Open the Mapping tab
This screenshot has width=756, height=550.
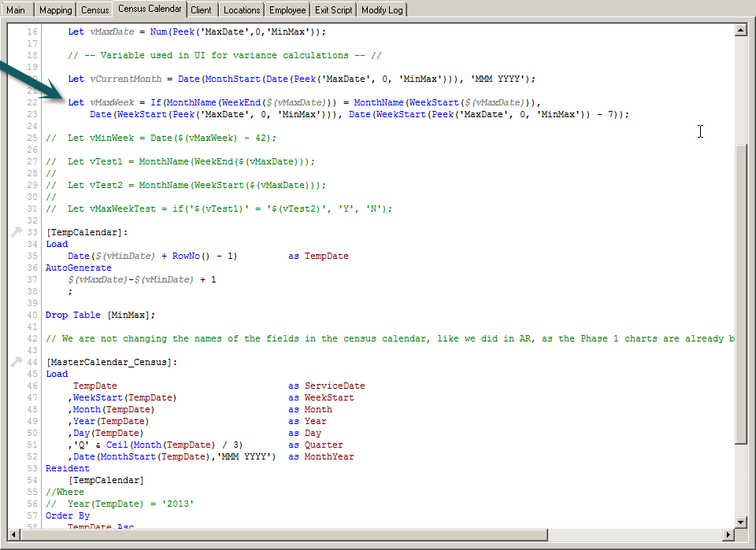tap(55, 9)
